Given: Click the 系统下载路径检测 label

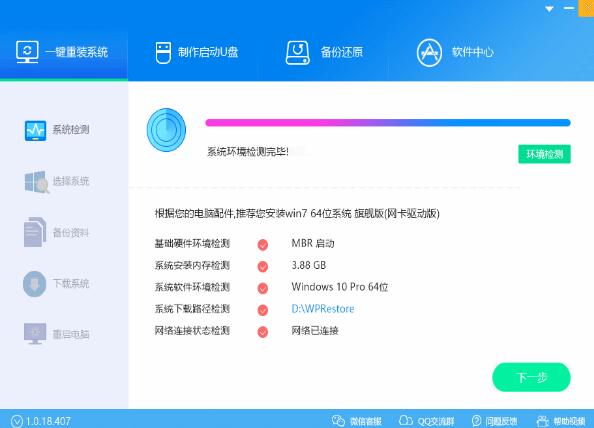Looking at the screenshot, I should (192, 309).
